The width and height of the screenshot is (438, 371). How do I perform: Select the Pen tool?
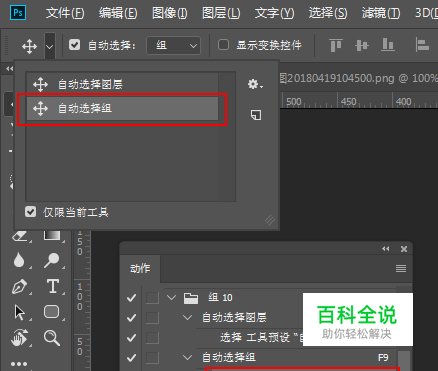19,286
